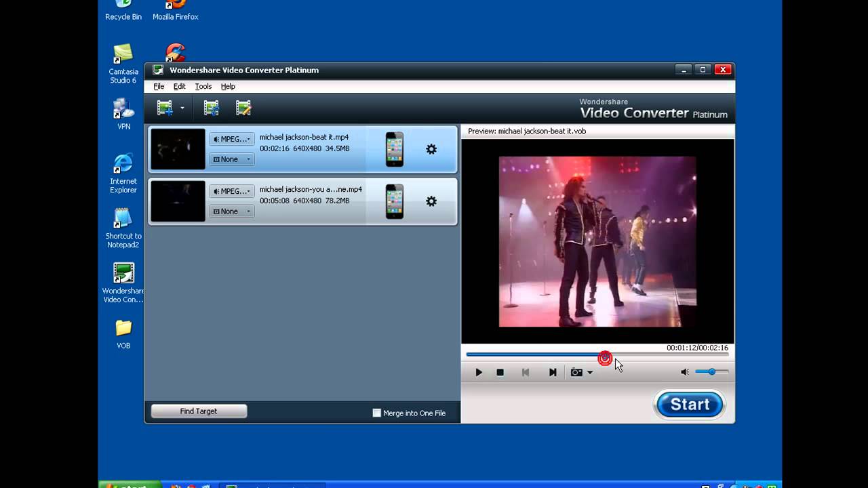Open VPN desktop icon
Image resolution: width=868 pixels, height=488 pixels.
pos(123,114)
